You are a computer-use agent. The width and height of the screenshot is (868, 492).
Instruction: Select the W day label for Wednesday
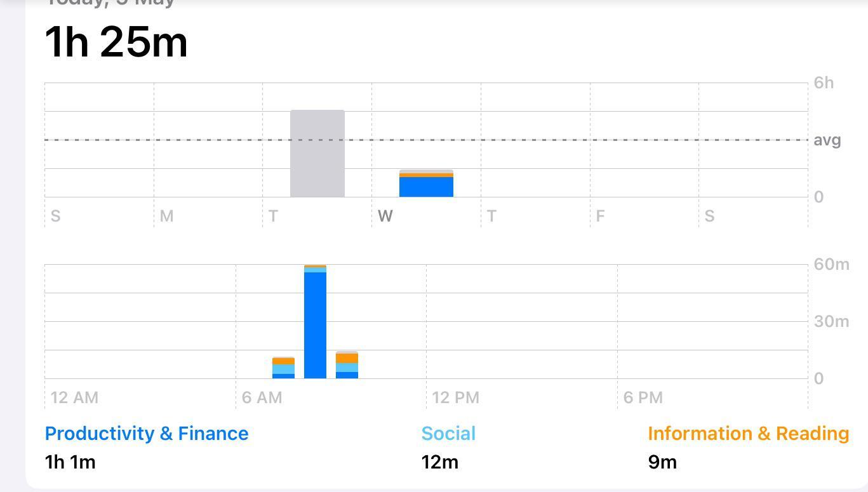coord(385,216)
